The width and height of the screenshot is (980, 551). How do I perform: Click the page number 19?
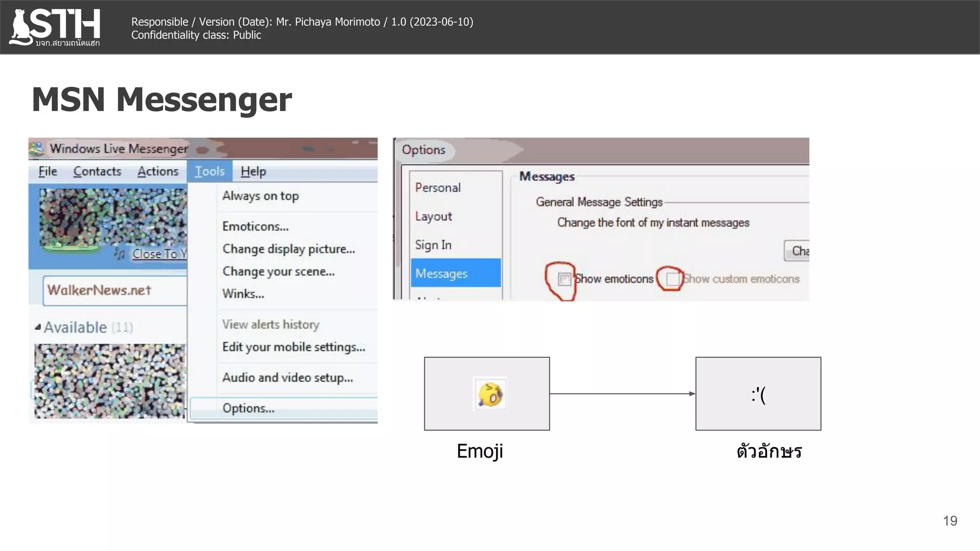pyautogui.click(x=950, y=521)
